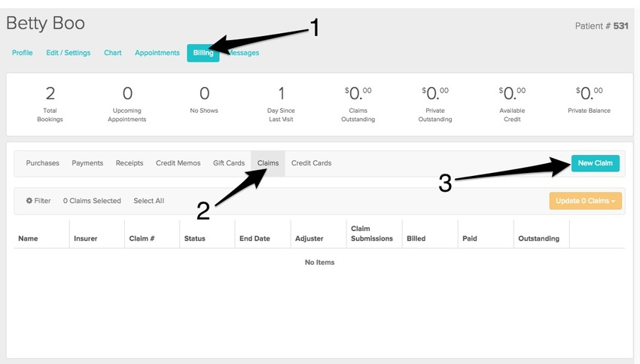Open the Purchases tab

coord(43,163)
